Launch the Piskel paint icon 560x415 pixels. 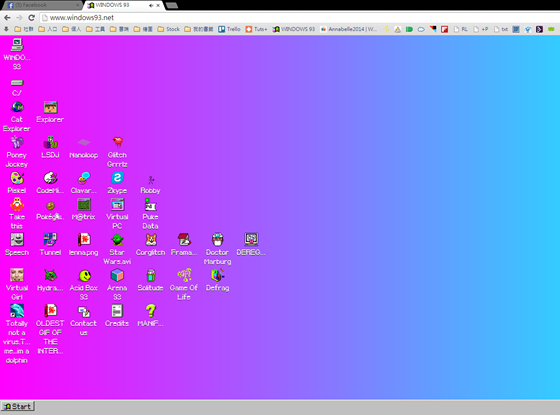coord(17,178)
